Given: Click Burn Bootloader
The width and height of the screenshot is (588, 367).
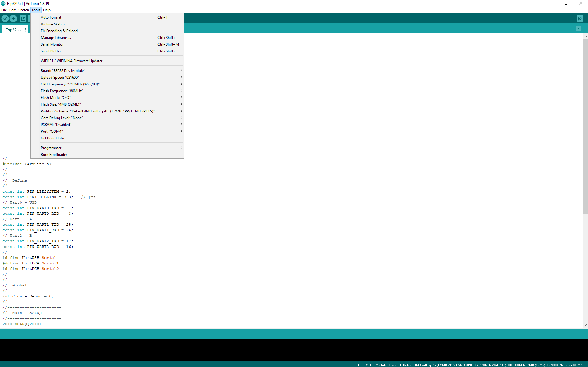Looking at the screenshot, I should point(107,155).
